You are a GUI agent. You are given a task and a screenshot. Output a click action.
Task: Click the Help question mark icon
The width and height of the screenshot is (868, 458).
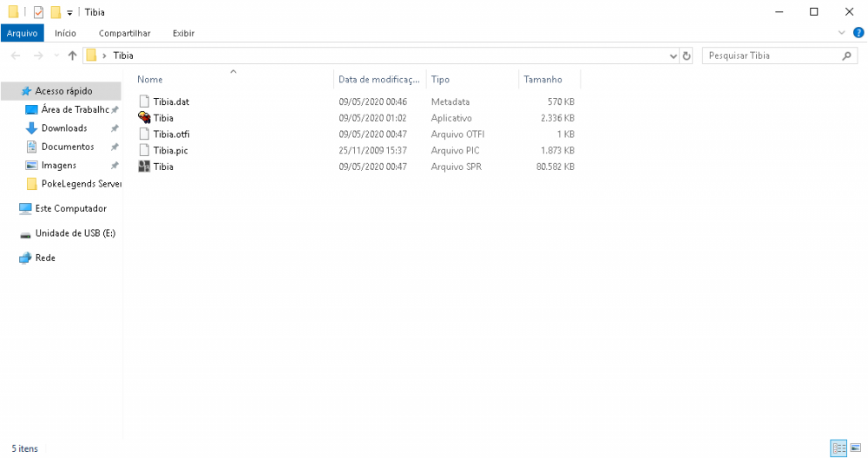(x=858, y=33)
